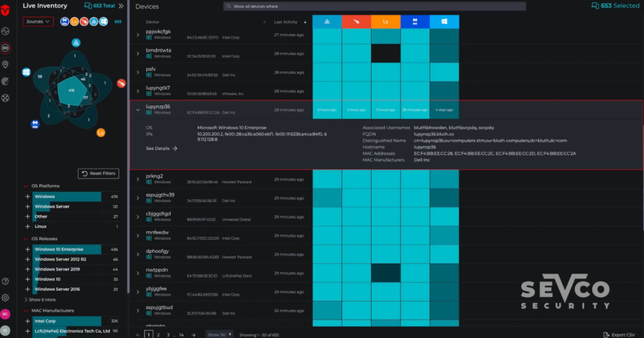
Task: Click 4 days ago cell for lupynzp36
Action: (x=444, y=110)
